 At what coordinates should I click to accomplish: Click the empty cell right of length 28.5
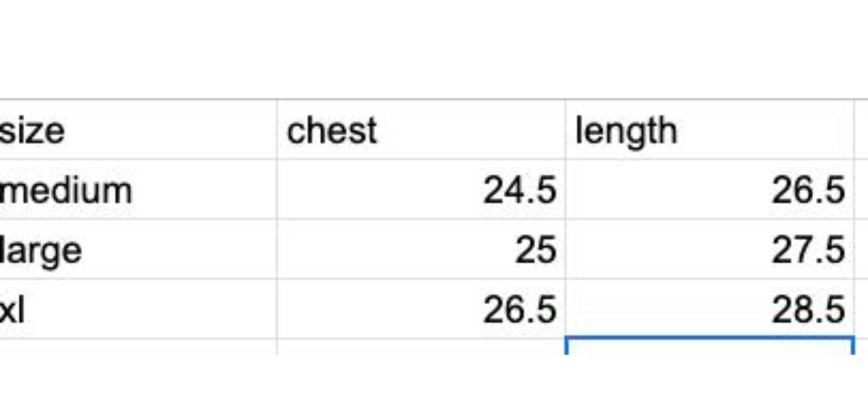861,309
